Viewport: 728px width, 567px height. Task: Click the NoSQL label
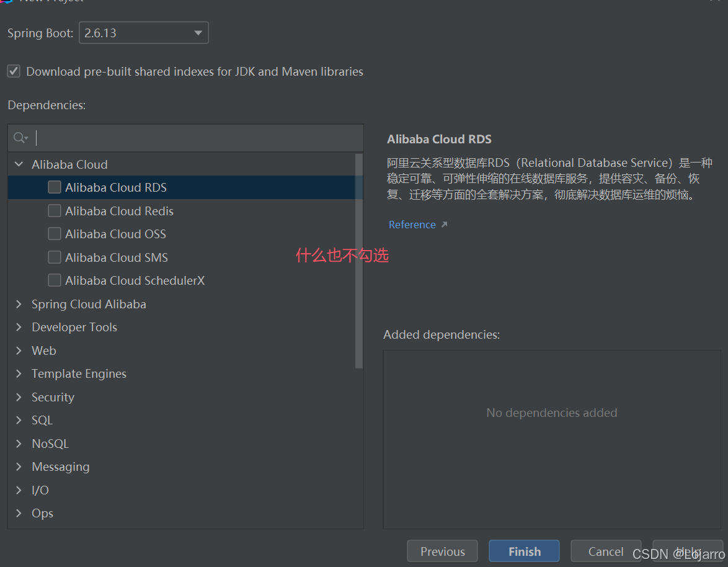coord(50,444)
